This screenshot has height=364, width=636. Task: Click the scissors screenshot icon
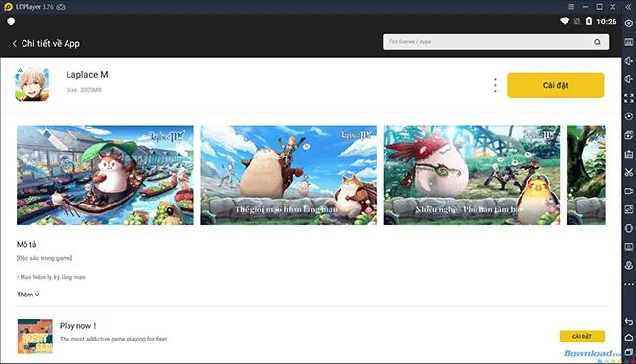[629, 172]
